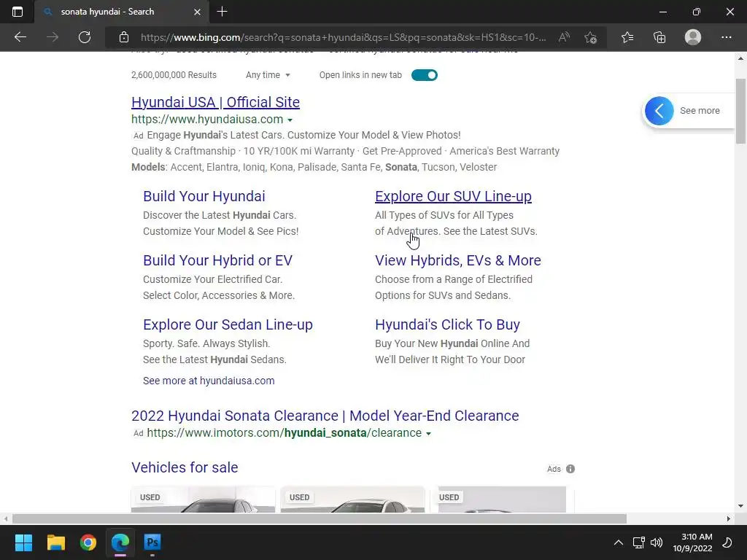747x560 pixels.
Task: Open the tab actions menu icon
Action: pos(18,12)
